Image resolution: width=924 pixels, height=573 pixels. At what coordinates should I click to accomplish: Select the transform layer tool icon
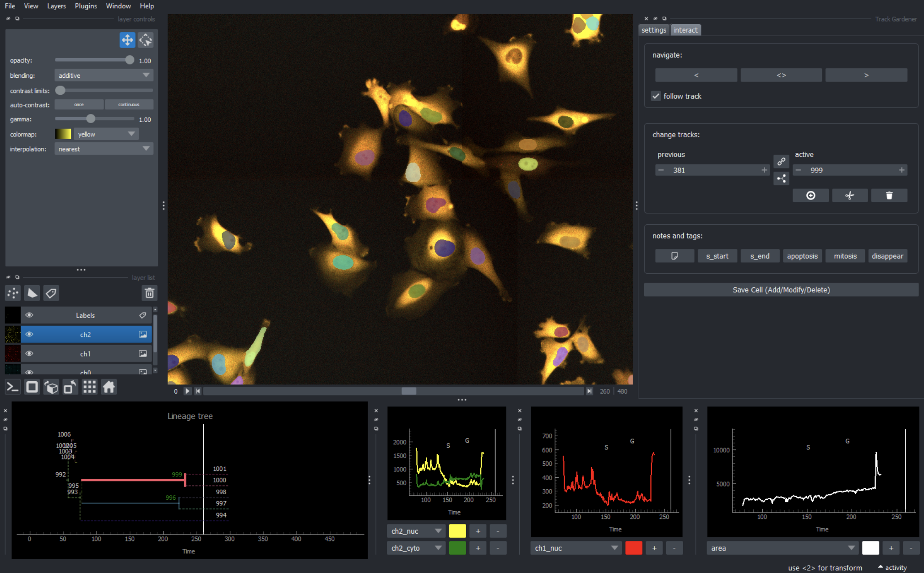pyautogui.click(x=146, y=40)
